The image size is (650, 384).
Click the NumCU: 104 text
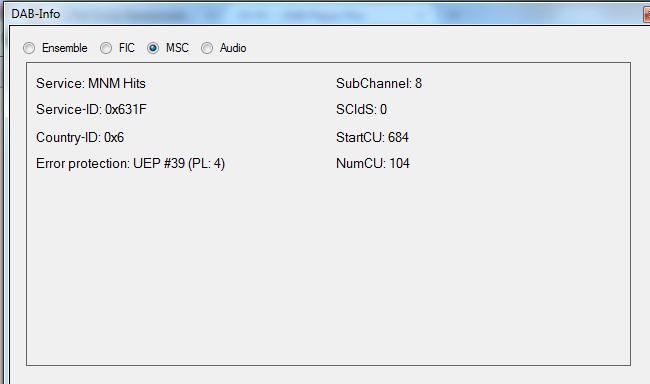(373, 163)
